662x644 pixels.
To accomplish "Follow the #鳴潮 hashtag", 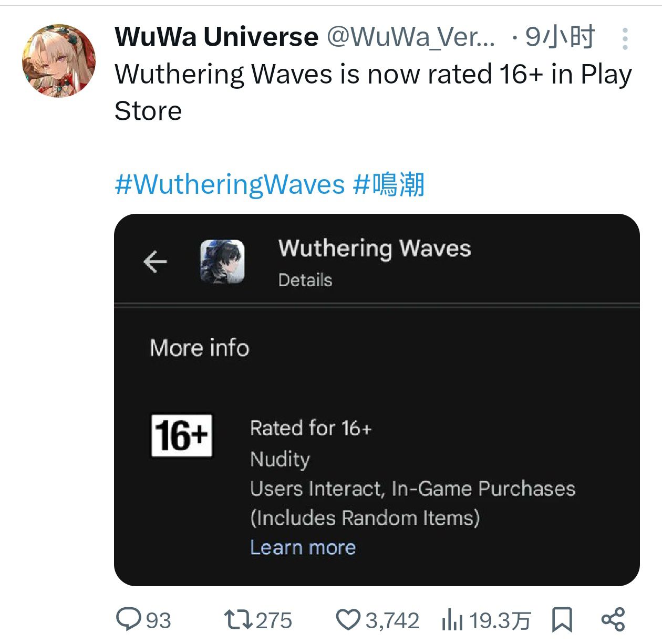I will pos(389,184).
